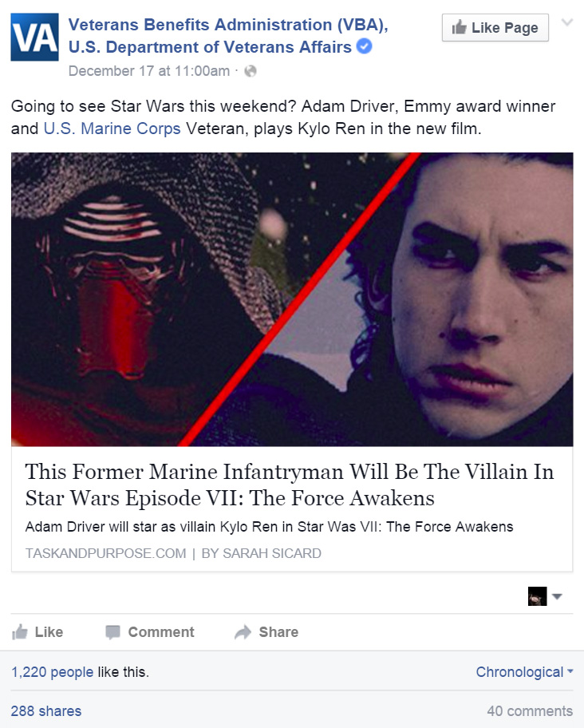Open the 288 shares link

point(46,710)
